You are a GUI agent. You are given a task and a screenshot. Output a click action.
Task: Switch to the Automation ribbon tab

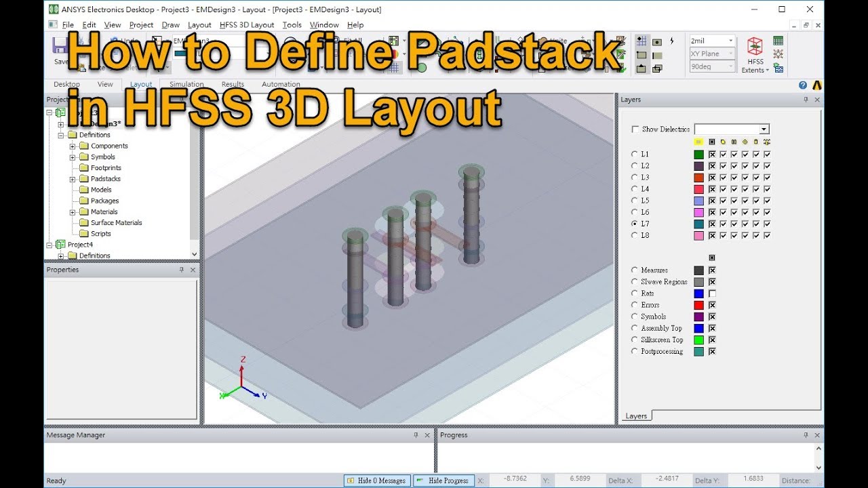click(x=281, y=85)
